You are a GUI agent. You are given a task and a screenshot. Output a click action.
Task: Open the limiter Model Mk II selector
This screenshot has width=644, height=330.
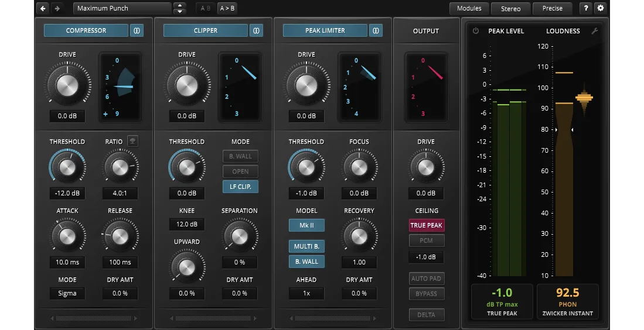point(307,225)
